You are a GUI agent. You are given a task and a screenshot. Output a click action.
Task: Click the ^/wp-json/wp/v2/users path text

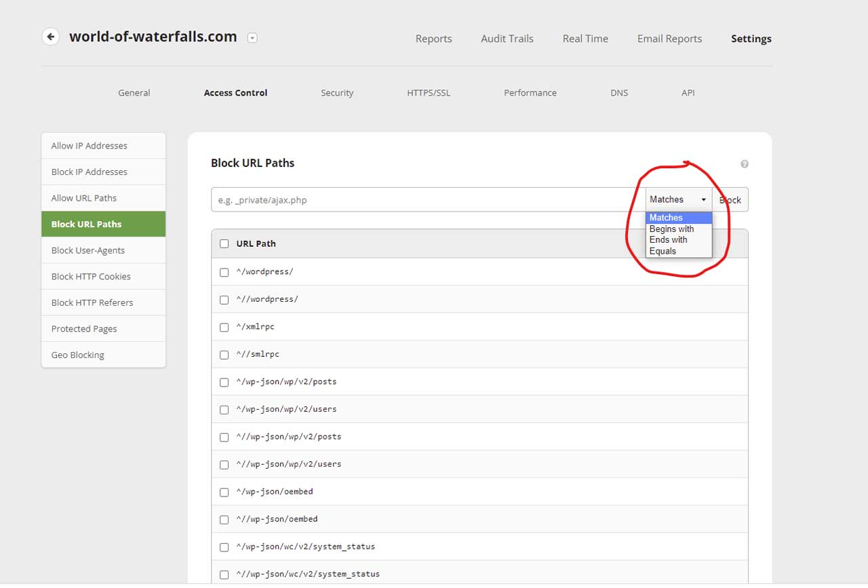pos(286,409)
